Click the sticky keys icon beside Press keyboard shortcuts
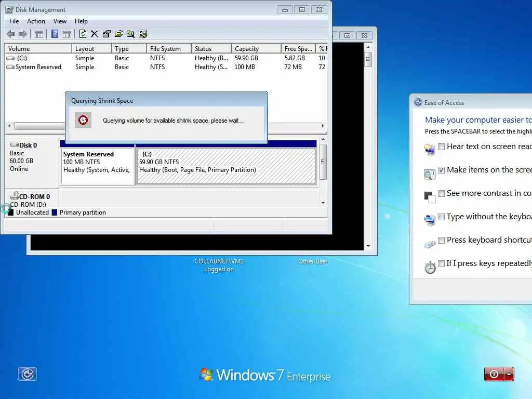This screenshot has width=532, height=399. coord(430,244)
